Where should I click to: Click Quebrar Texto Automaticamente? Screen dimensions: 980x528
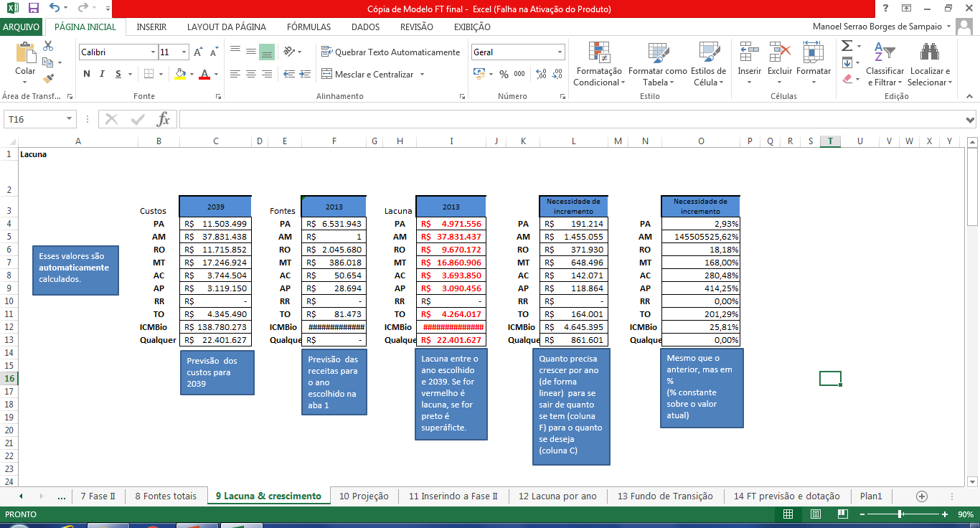[391, 52]
